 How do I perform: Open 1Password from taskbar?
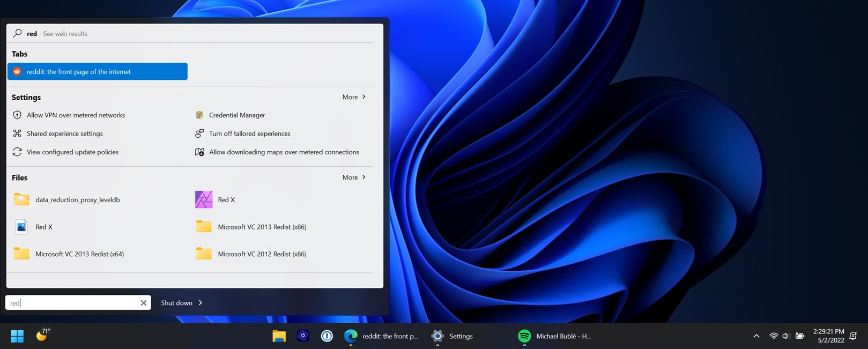[x=327, y=336]
